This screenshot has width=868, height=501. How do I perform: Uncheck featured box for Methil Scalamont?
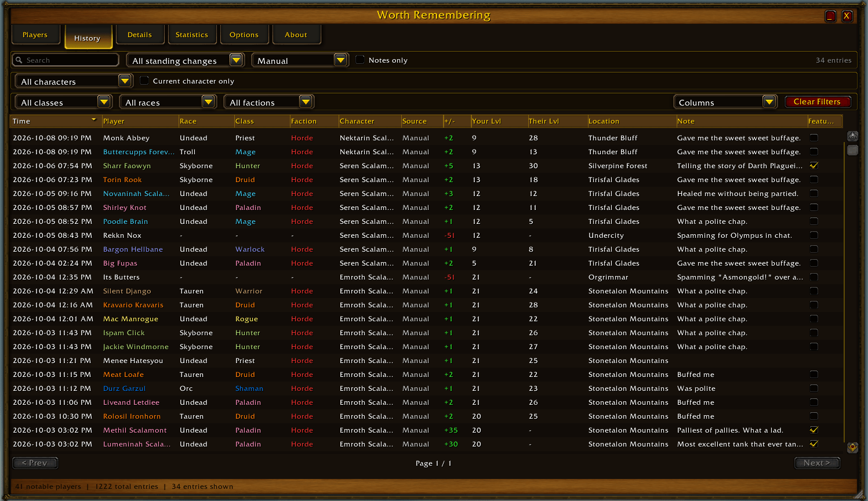(813, 430)
